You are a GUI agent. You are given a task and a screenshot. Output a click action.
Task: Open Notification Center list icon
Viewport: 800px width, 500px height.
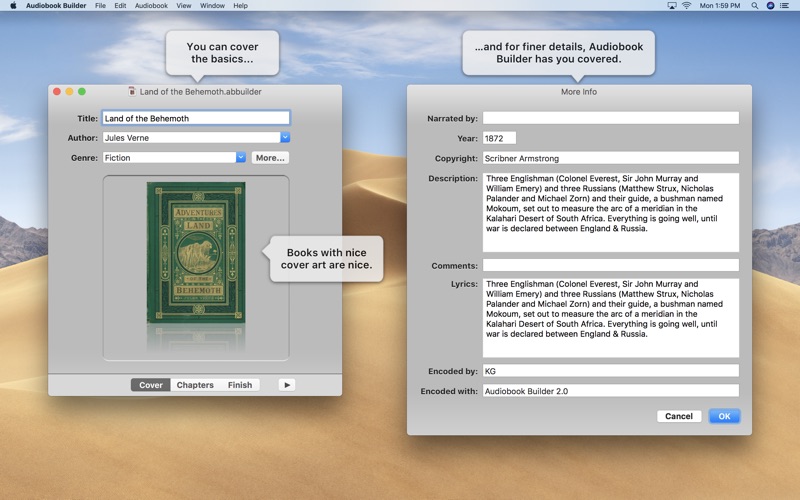[x=785, y=6]
